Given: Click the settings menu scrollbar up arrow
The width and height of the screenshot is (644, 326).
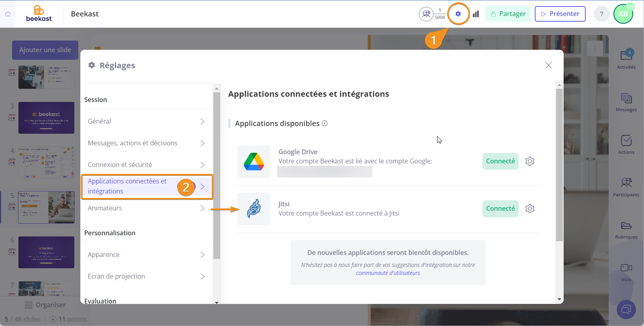Looking at the screenshot, I should click(x=217, y=88).
